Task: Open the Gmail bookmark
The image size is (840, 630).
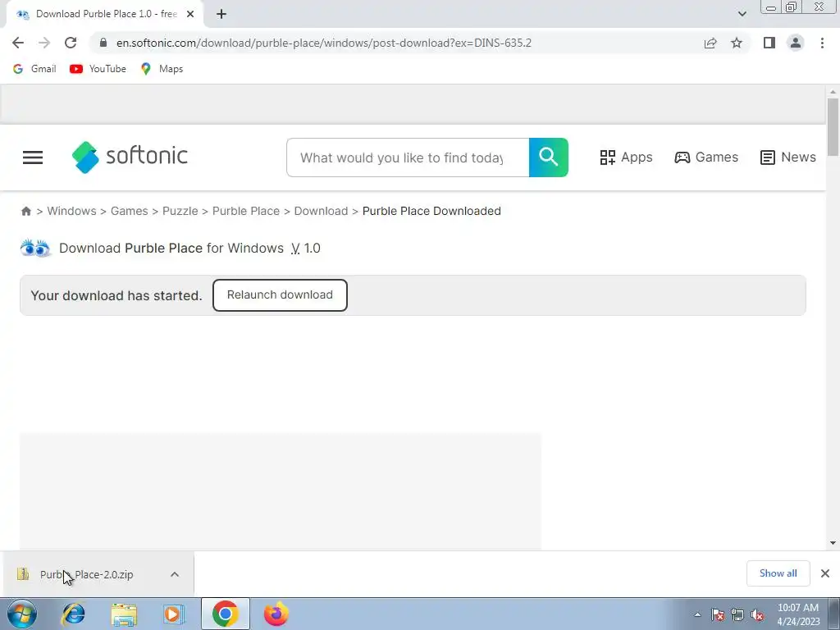Action: [34, 69]
